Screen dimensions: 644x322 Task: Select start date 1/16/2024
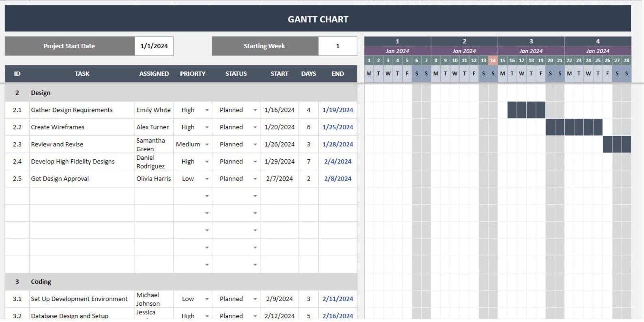click(x=279, y=110)
